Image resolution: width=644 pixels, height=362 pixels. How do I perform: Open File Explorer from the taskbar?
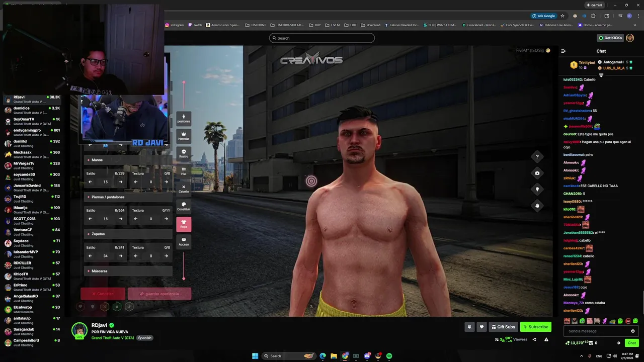334,356
